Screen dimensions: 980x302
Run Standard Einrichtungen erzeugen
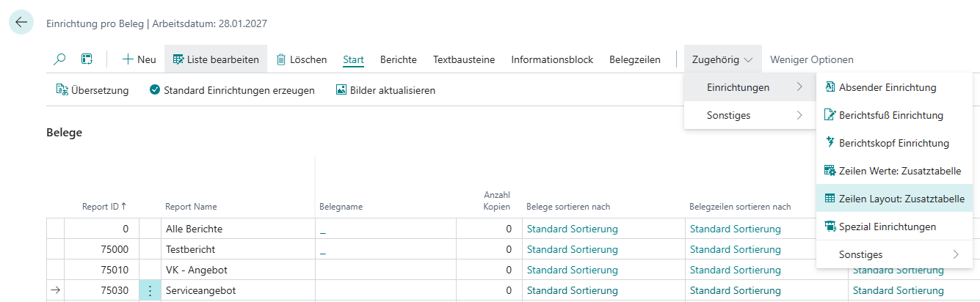coord(232,90)
